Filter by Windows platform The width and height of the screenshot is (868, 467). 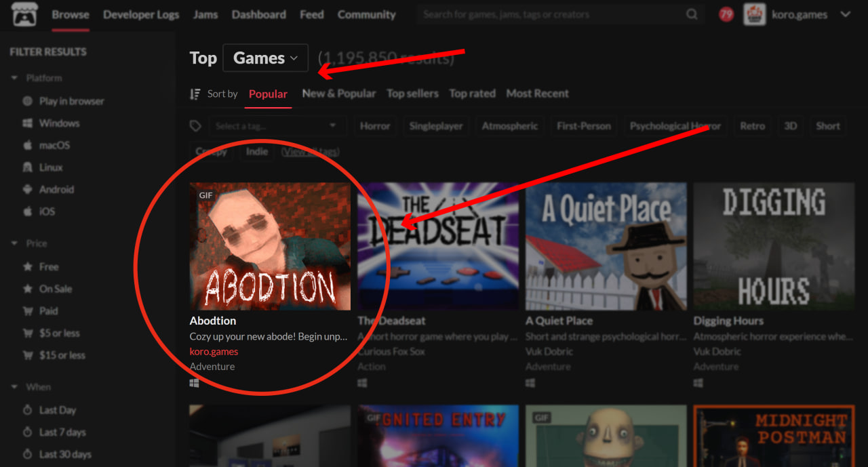(x=59, y=123)
